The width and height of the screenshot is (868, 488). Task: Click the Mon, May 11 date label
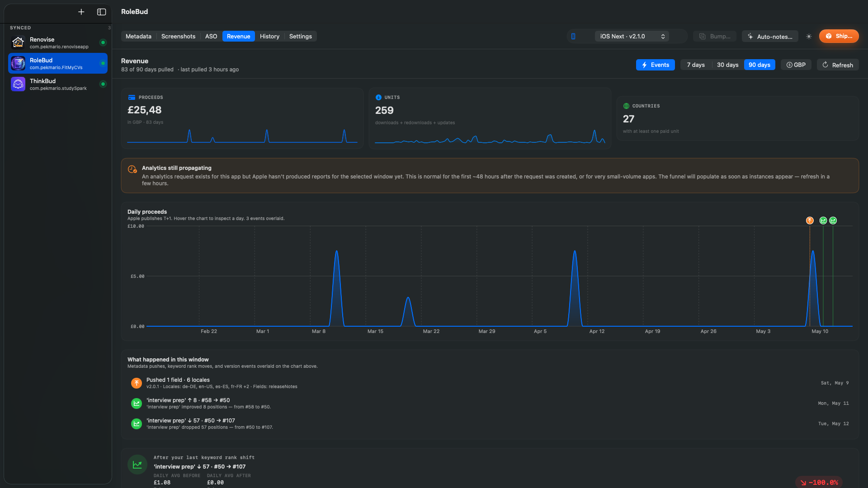tap(833, 403)
